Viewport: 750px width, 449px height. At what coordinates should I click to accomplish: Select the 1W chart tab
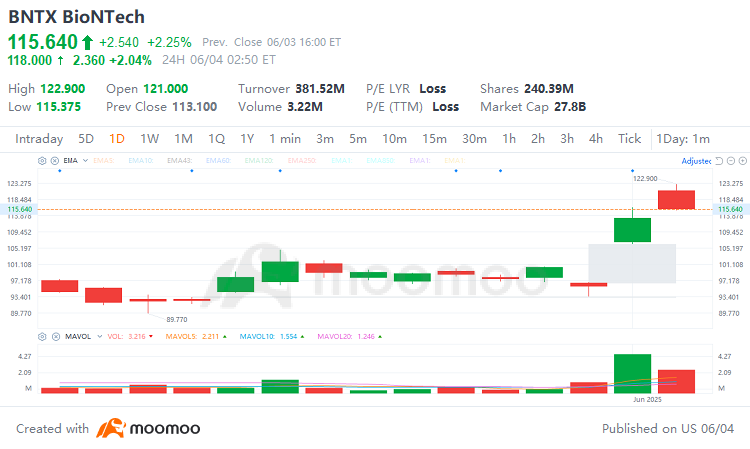pyautogui.click(x=149, y=139)
